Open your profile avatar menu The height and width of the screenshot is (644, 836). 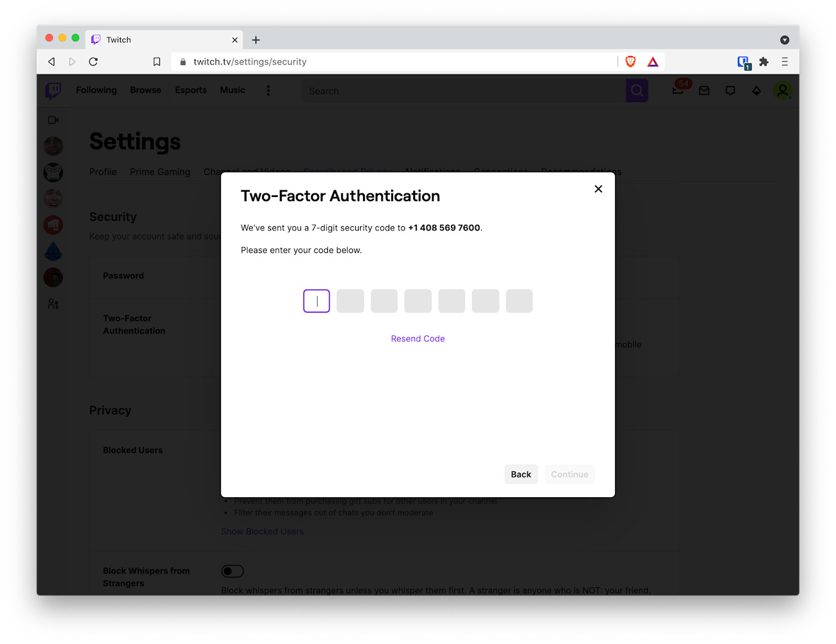[783, 90]
